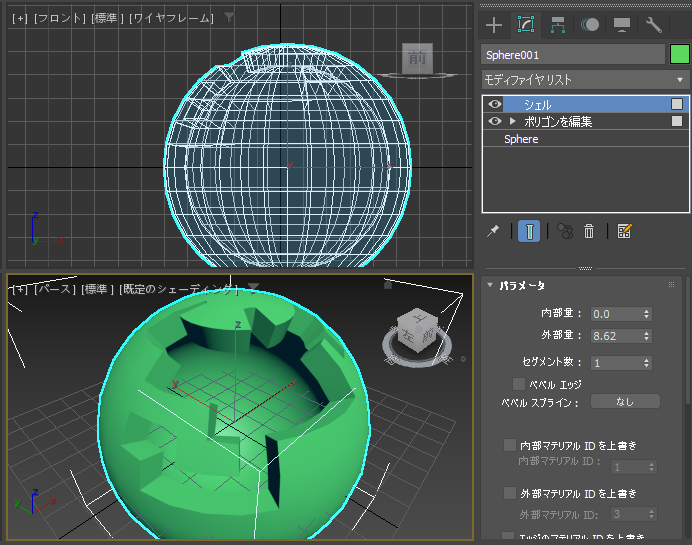Click the command panel vertical scrollbar
692x545 pixels.
[x=688, y=340]
